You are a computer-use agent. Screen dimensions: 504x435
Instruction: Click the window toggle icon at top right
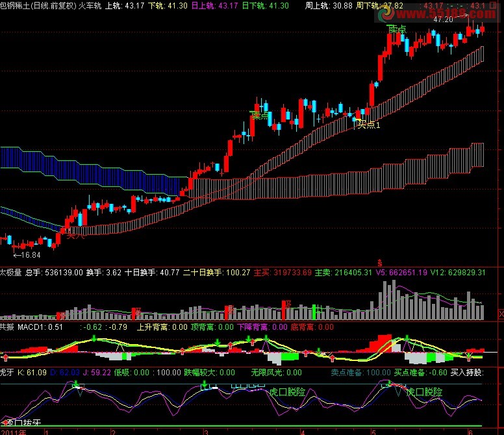pyautogui.click(x=494, y=5)
